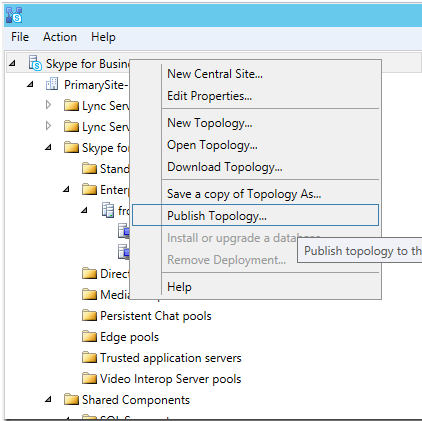The image size is (422, 421).
Task: Click the Shared Components folder icon
Action: (x=71, y=399)
